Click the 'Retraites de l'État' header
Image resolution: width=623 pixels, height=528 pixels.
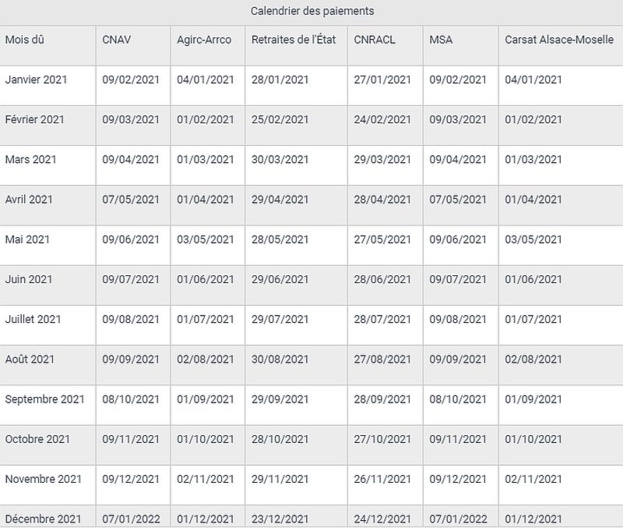[x=292, y=40]
